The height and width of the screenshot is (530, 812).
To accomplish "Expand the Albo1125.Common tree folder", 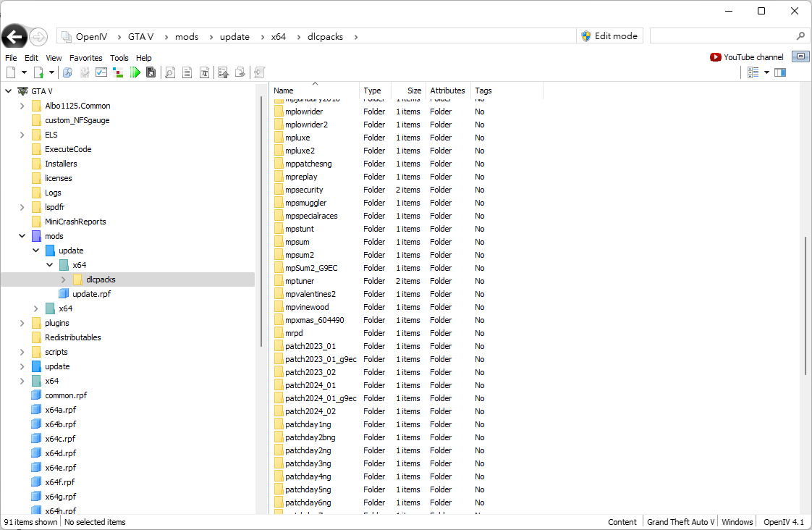I will point(22,106).
